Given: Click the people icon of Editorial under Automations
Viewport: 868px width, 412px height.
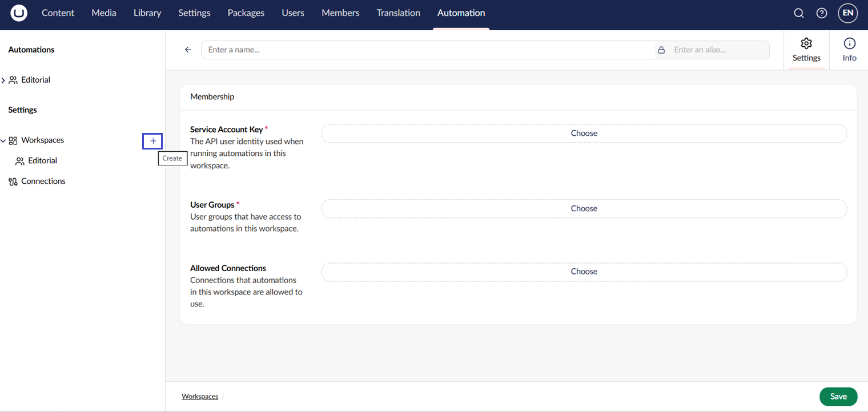Looking at the screenshot, I should pos(13,80).
